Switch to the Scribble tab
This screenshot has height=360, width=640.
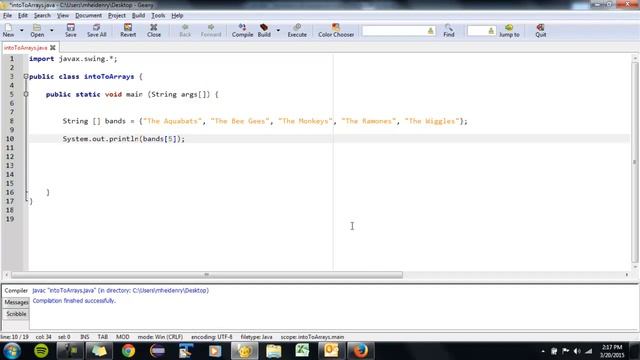coord(16,314)
